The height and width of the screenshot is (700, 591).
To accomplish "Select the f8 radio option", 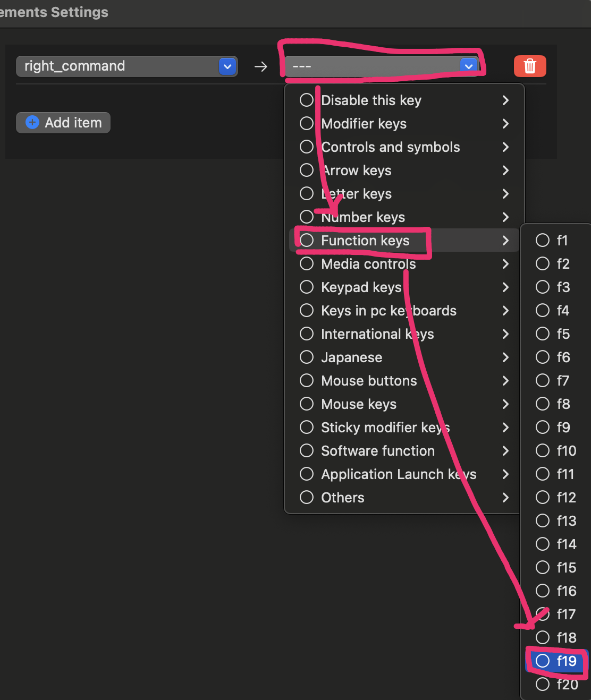I will [x=543, y=404].
